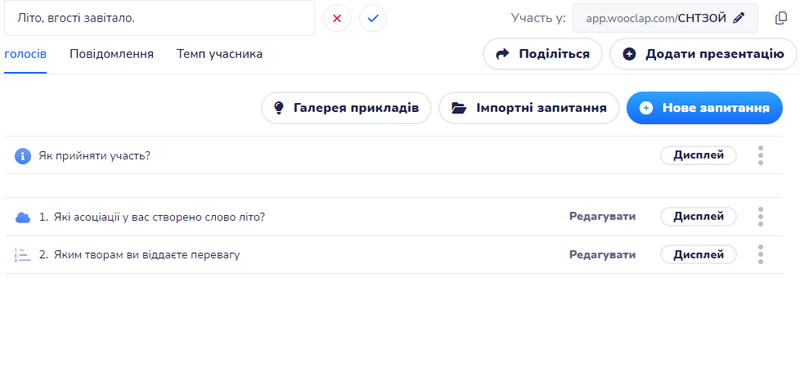Click Редагувати for question 1
Screen dimensions: 800x390
point(602,216)
